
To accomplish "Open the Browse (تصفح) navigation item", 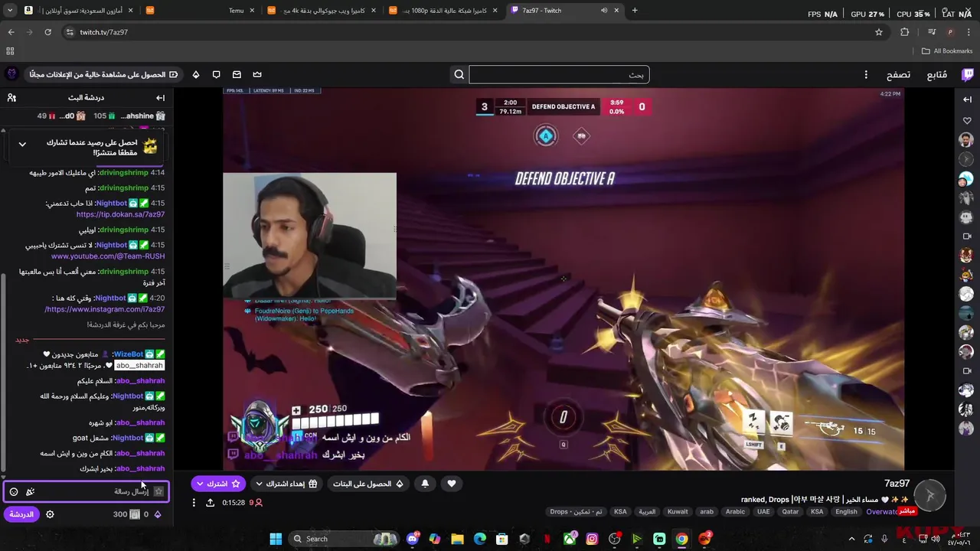I will pyautogui.click(x=898, y=74).
